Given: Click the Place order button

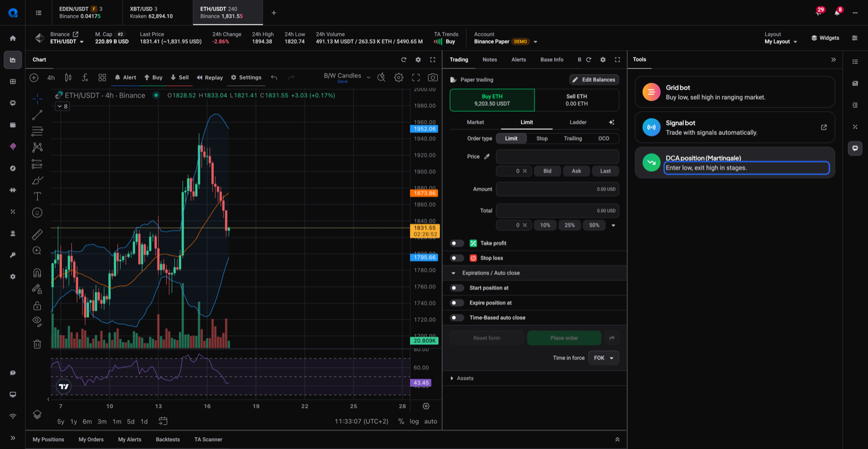Looking at the screenshot, I should 564,338.
